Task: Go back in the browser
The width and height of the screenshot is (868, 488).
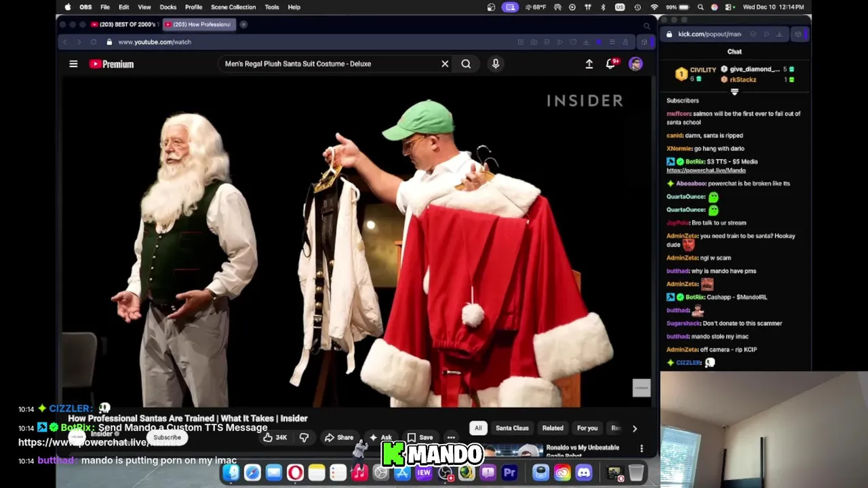Action: [x=65, y=42]
